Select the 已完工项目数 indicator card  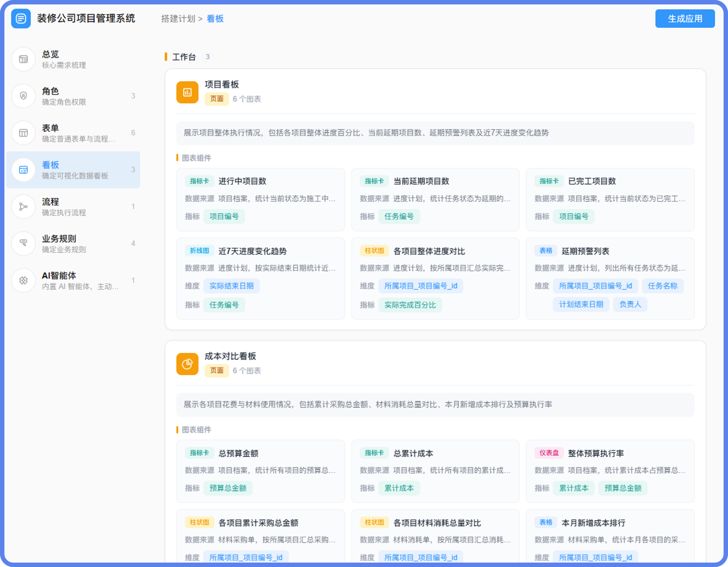point(610,199)
